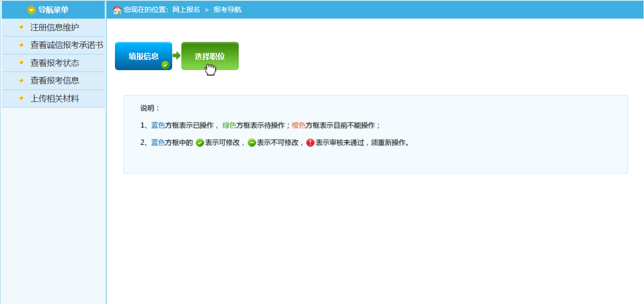Click the 网上报名 breadcrumb link
Screen dimensions: 644x304
tap(186, 10)
